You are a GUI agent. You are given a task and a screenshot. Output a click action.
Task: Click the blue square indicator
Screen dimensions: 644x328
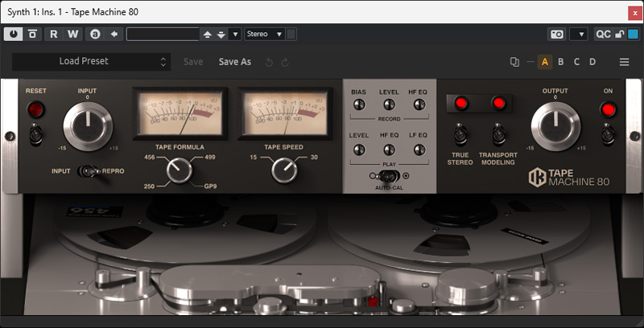click(x=634, y=34)
